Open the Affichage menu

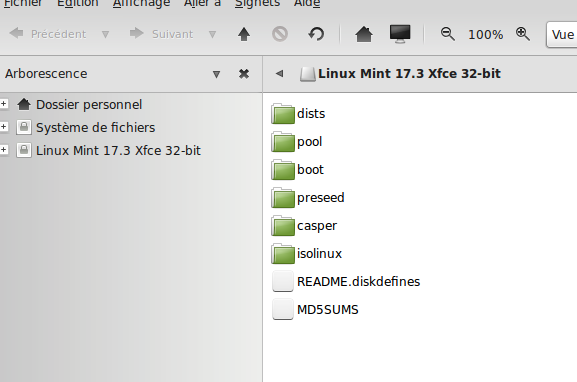click(141, 4)
